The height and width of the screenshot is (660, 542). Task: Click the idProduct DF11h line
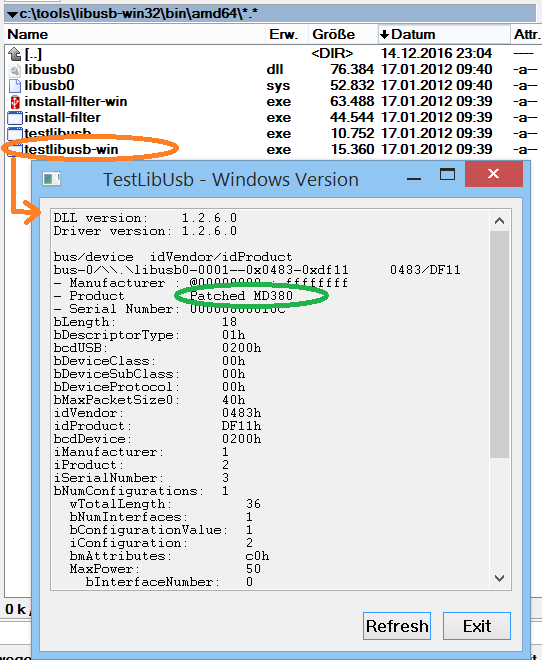pyautogui.click(x=157, y=426)
